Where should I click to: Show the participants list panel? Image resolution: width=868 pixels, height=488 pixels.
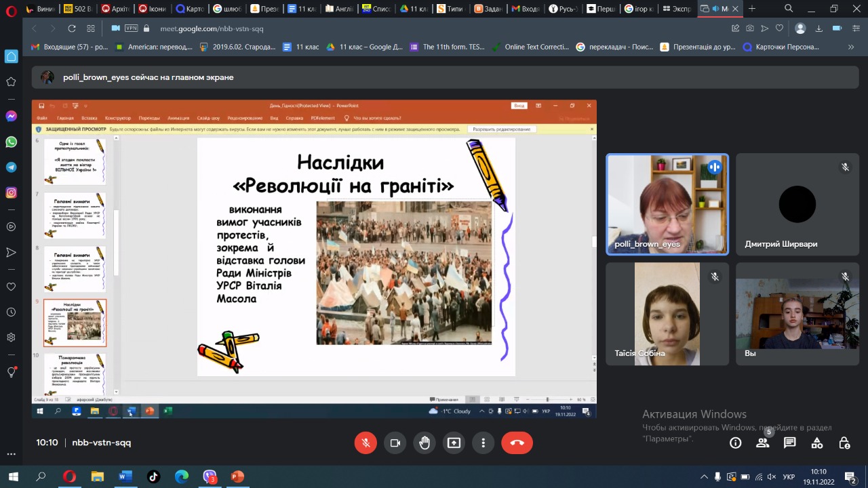coord(763,443)
